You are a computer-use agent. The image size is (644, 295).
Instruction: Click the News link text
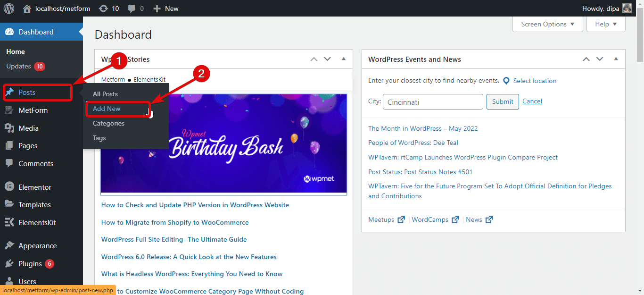point(474,219)
